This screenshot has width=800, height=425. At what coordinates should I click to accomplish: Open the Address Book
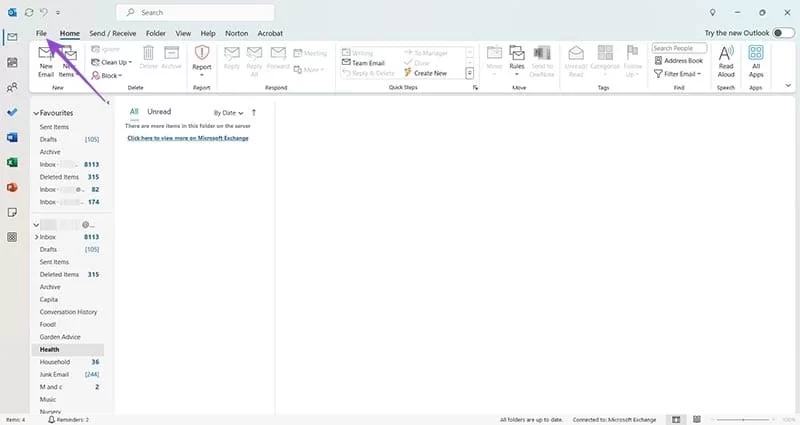(x=679, y=61)
